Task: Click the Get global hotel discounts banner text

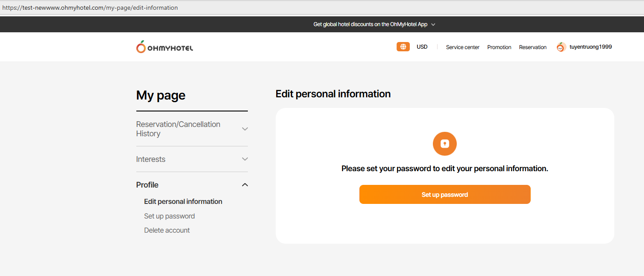Action: 370,25
